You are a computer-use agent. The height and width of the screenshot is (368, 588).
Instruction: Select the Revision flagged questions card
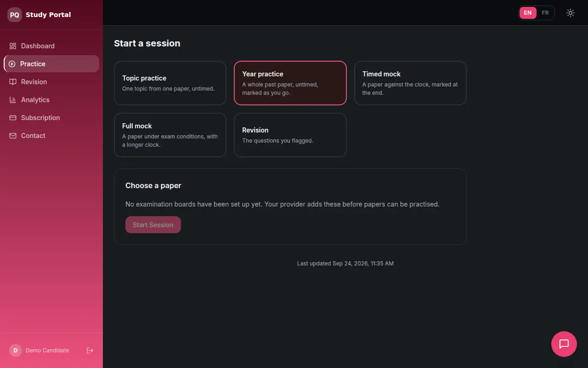click(290, 135)
